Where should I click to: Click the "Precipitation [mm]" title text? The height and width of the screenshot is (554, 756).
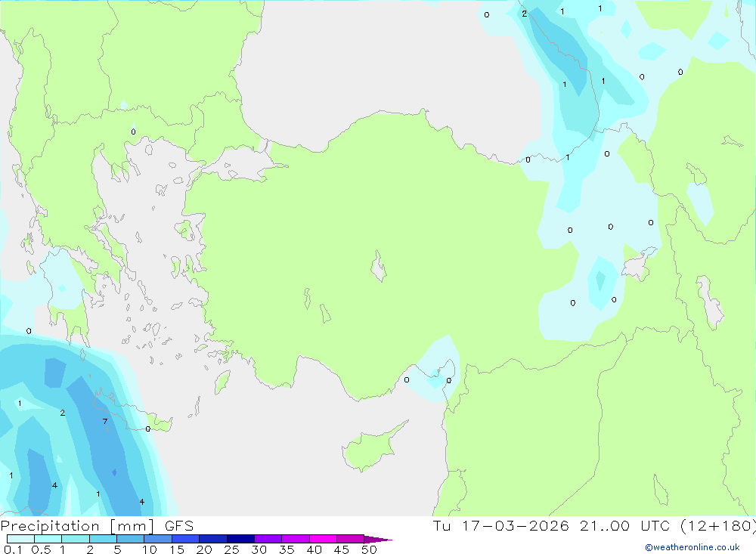(x=77, y=526)
